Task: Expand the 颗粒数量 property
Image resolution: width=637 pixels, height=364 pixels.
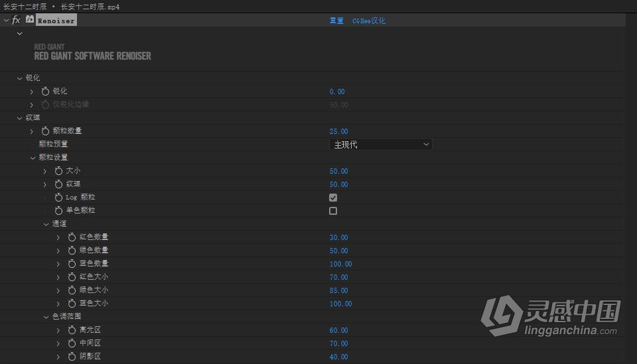Action: pyautogui.click(x=32, y=131)
